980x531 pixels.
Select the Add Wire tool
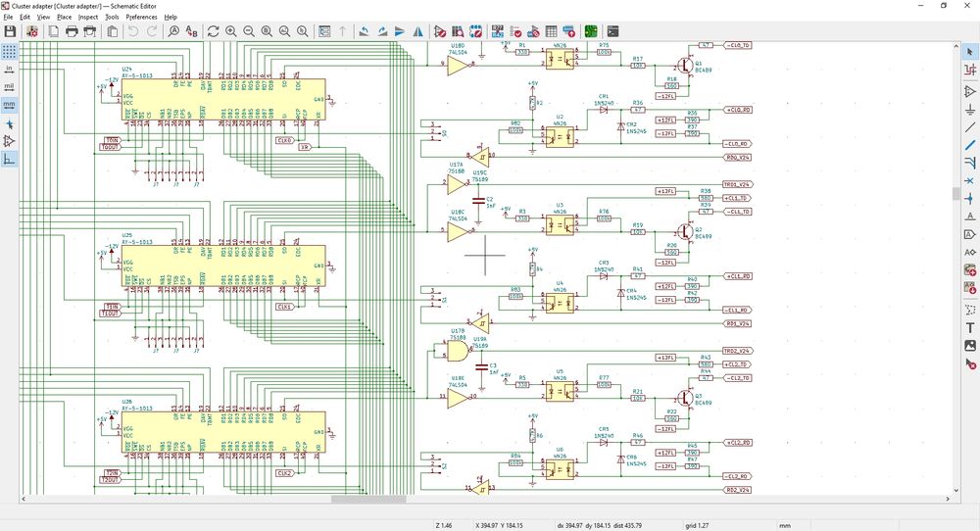970,127
